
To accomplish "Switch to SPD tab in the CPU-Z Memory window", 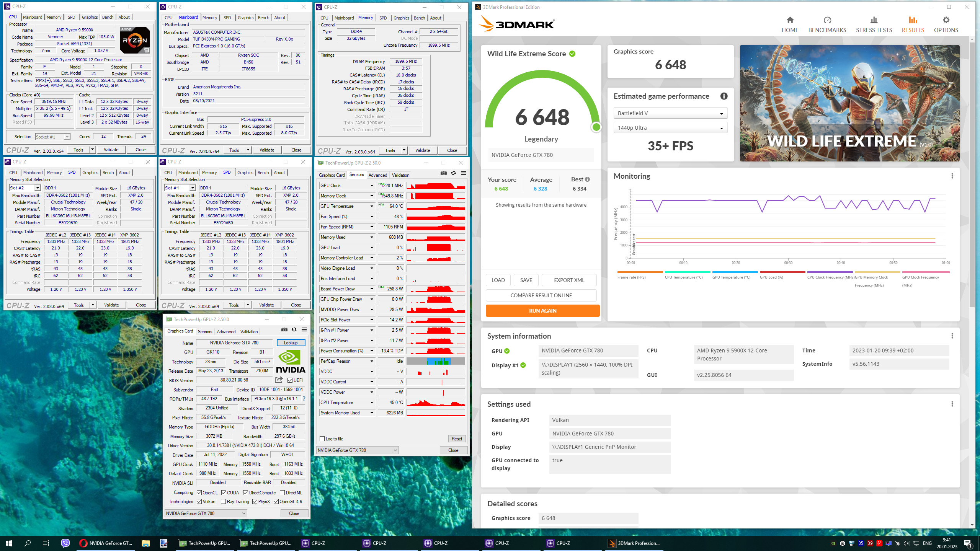I will click(x=383, y=18).
